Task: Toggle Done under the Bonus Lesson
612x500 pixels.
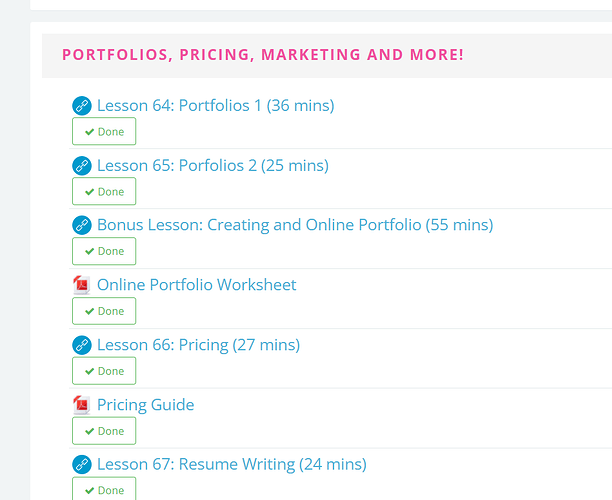Action: tap(104, 251)
